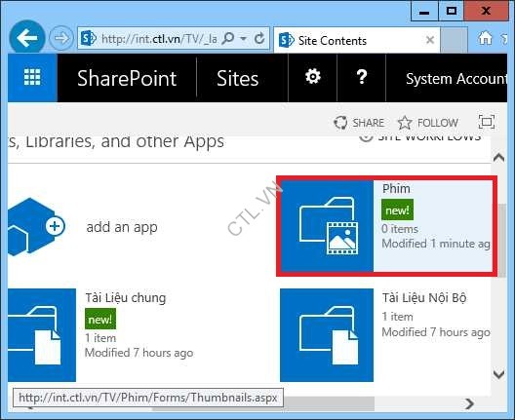The image size is (515, 420).
Task: Open the System Account user menu
Action: pyautogui.click(x=456, y=79)
